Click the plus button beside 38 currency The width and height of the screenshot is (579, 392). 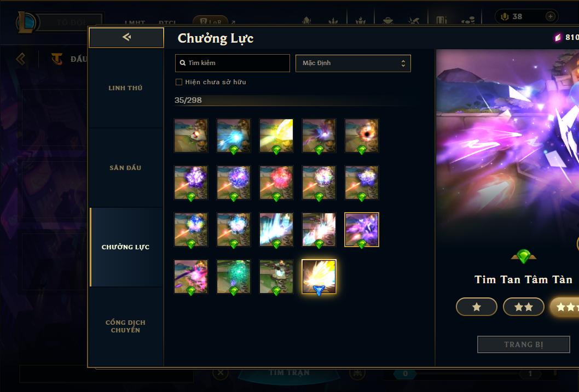coord(550,16)
